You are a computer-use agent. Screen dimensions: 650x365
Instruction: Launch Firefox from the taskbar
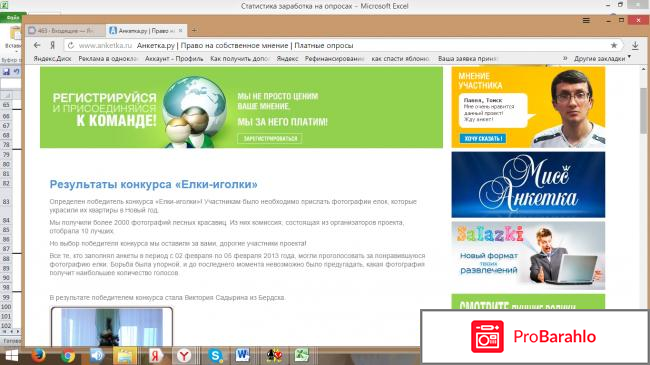point(39,356)
